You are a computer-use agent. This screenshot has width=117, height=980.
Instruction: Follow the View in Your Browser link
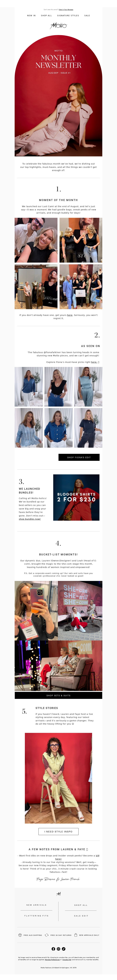coord(66,9)
